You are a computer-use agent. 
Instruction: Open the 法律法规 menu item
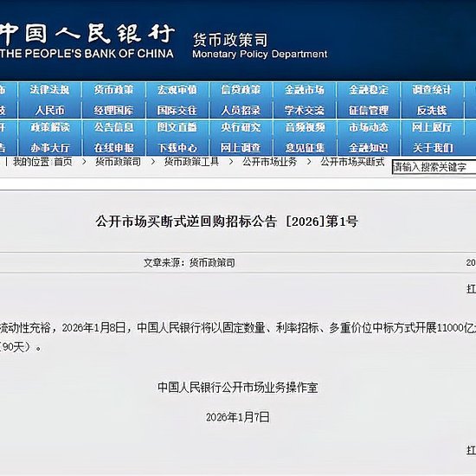[x=49, y=90]
